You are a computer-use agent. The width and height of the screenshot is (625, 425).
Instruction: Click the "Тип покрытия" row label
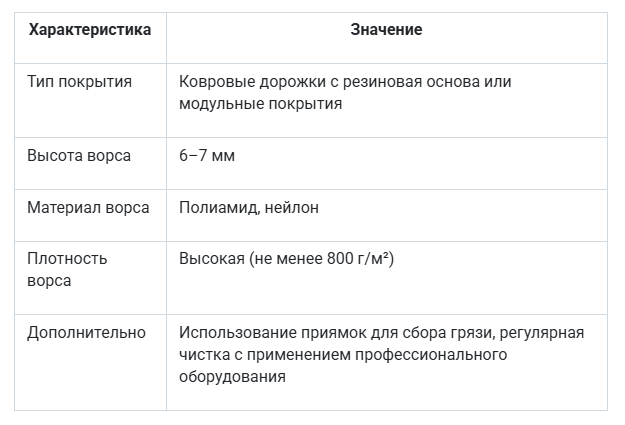(79, 82)
